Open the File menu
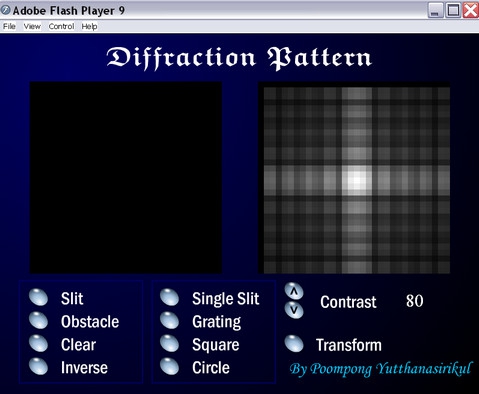The height and width of the screenshot is (394, 479). [9, 26]
